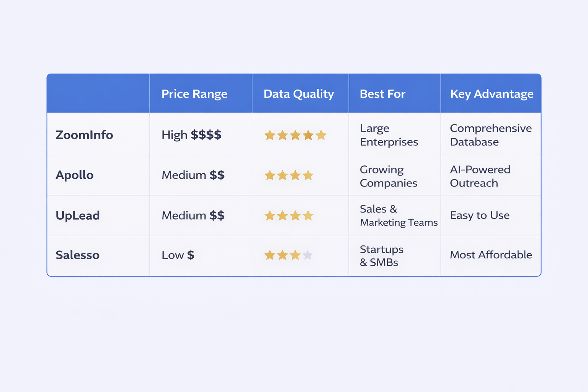Click the AI-Powered Outreach cell
The width and height of the screenshot is (588, 392).
pyautogui.click(x=480, y=176)
